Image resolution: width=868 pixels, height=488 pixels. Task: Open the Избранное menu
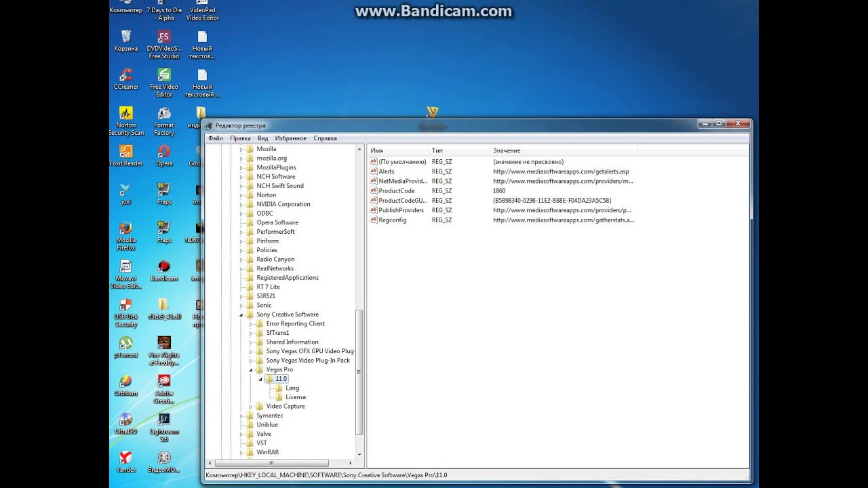pyautogui.click(x=290, y=138)
